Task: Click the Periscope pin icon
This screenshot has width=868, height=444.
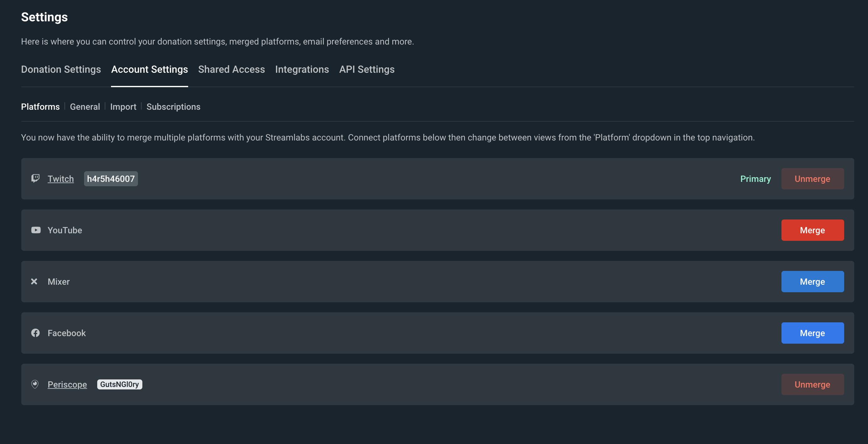Action: click(35, 384)
